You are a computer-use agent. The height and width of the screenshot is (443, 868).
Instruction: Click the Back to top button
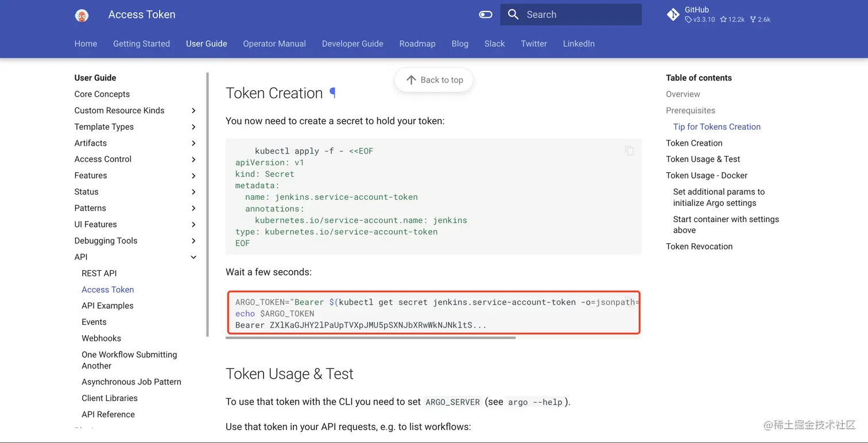point(433,80)
